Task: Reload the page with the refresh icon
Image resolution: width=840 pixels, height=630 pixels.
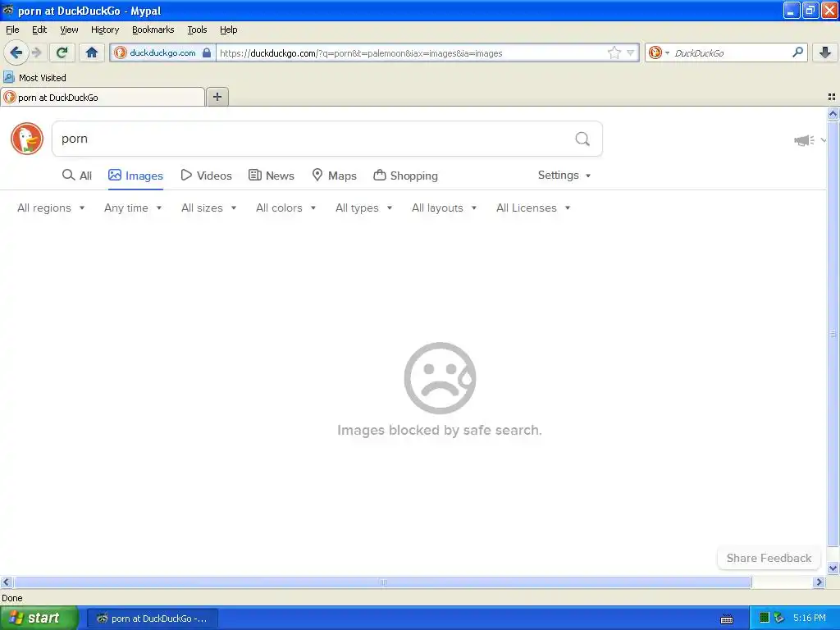Action: click(62, 52)
